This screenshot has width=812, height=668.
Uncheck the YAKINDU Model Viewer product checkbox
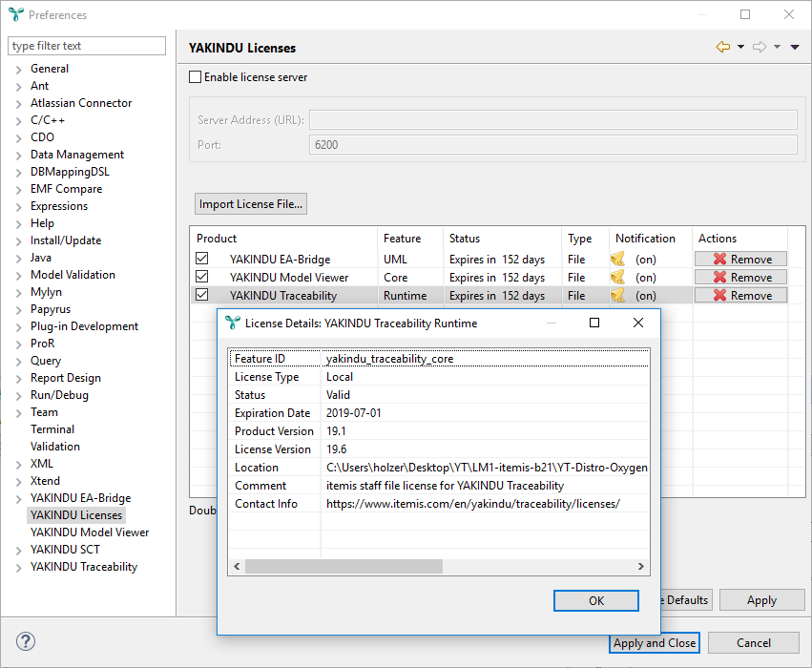point(202,278)
